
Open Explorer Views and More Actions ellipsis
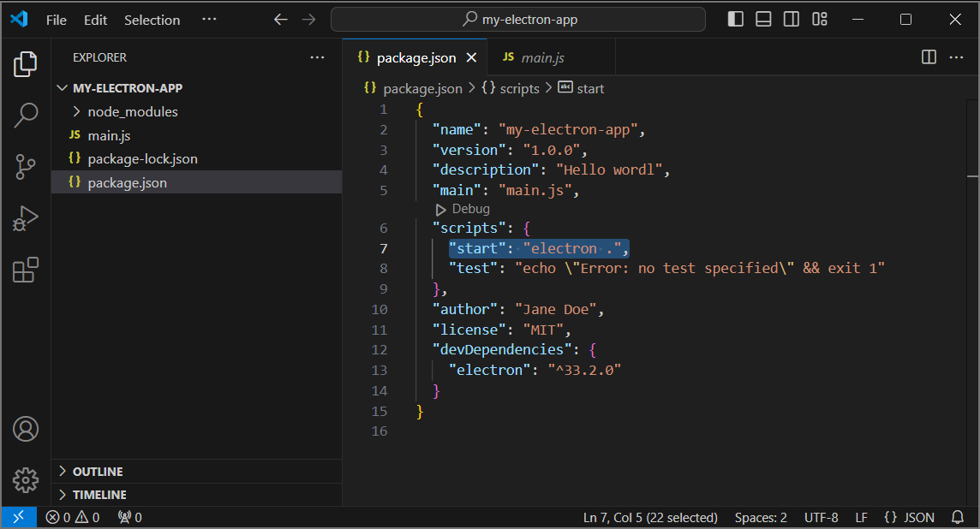pyautogui.click(x=318, y=57)
